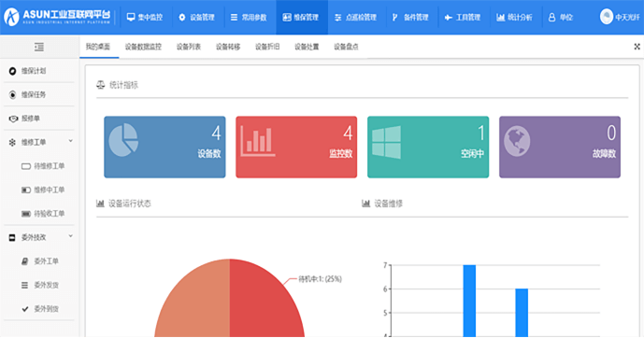This screenshot has height=338, width=644.
Task: Click the chart icon beside 设备维修
Action: point(366,204)
